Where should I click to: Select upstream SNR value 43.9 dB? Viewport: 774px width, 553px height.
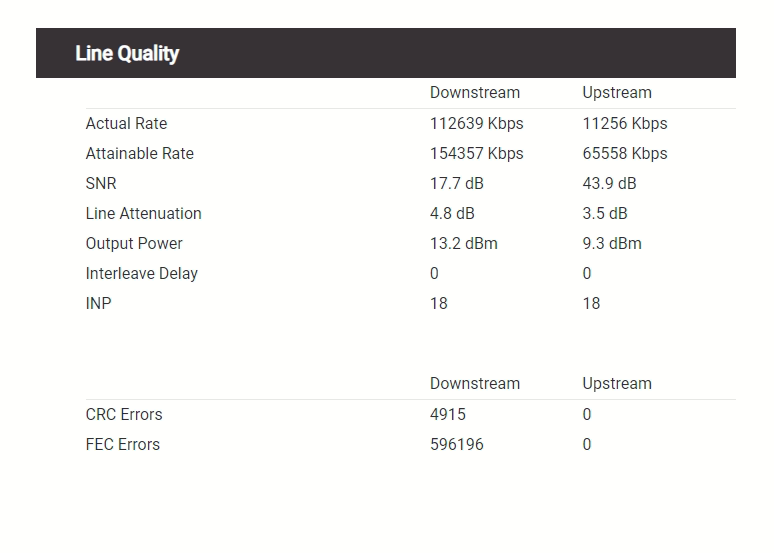pos(609,184)
